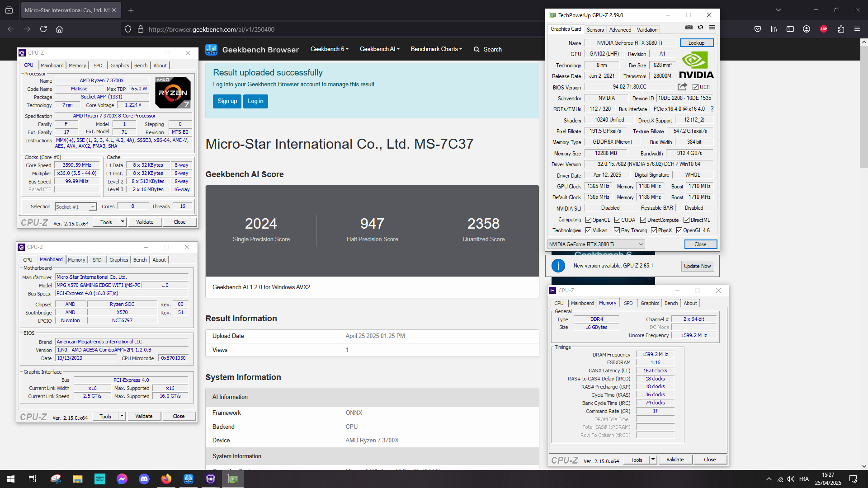The image size is (868, 488).
Task: Open the Firefox application menu
Action: [x=857, y=29]
